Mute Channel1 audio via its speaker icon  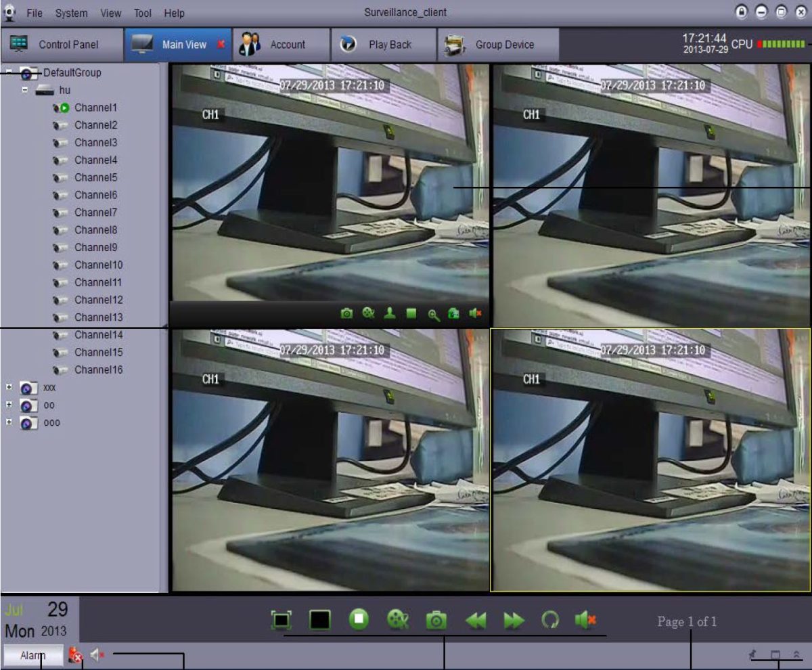point(474,313)
